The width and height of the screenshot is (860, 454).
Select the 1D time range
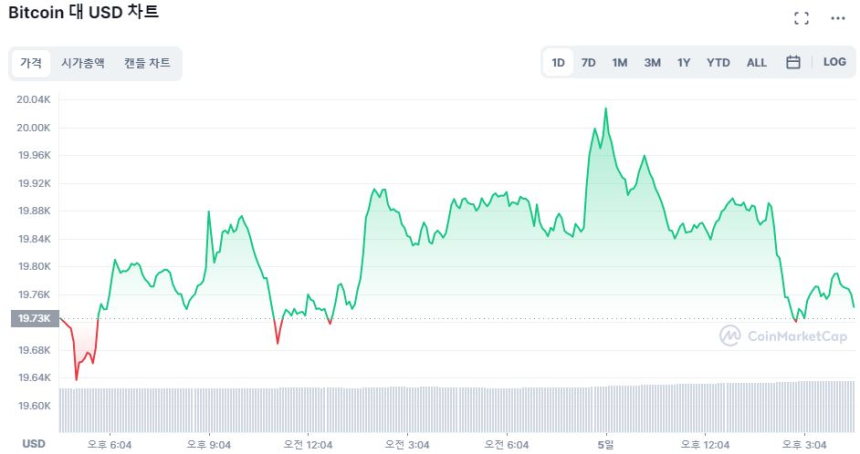(x=558, y=63)
